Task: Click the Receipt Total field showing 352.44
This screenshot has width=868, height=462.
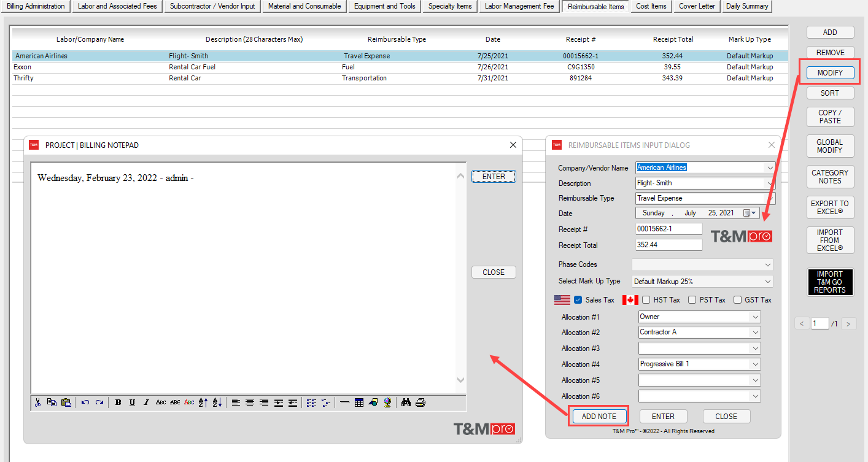Action: (669, 245)
